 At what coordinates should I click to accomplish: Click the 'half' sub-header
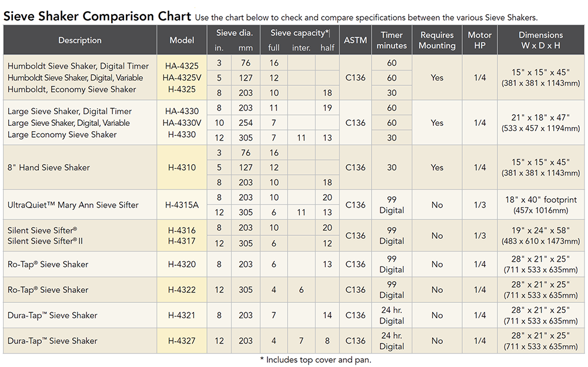(328, 48)
